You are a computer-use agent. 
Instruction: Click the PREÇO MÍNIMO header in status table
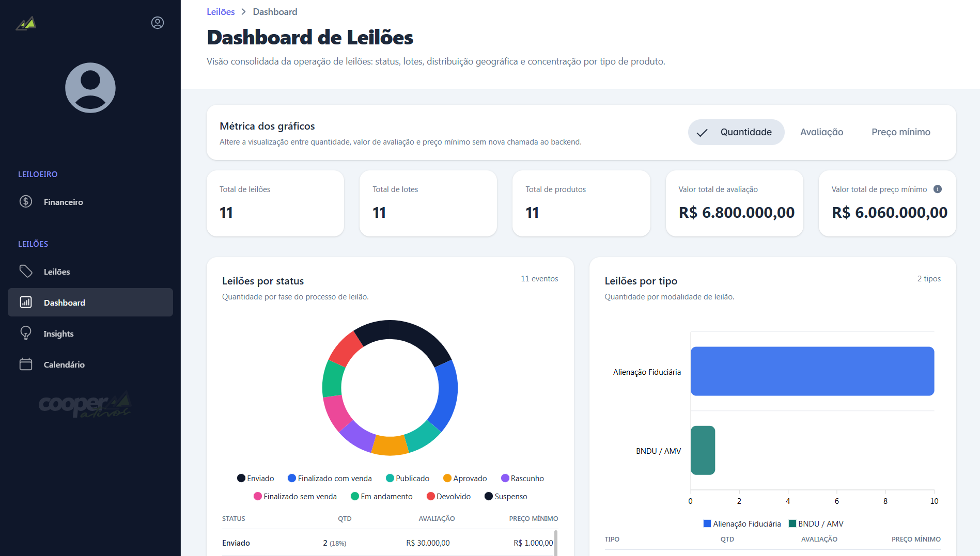pos(534,519)
